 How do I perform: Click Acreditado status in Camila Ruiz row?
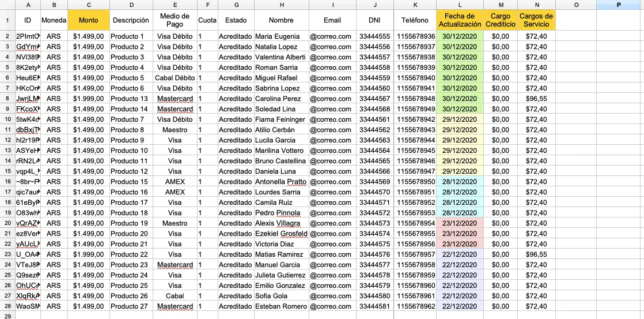(x=236, y=202)
